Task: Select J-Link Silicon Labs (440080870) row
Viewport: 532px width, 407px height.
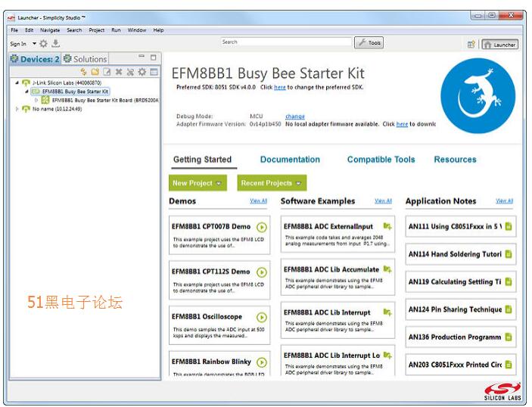Action: (x=67, y=82)
